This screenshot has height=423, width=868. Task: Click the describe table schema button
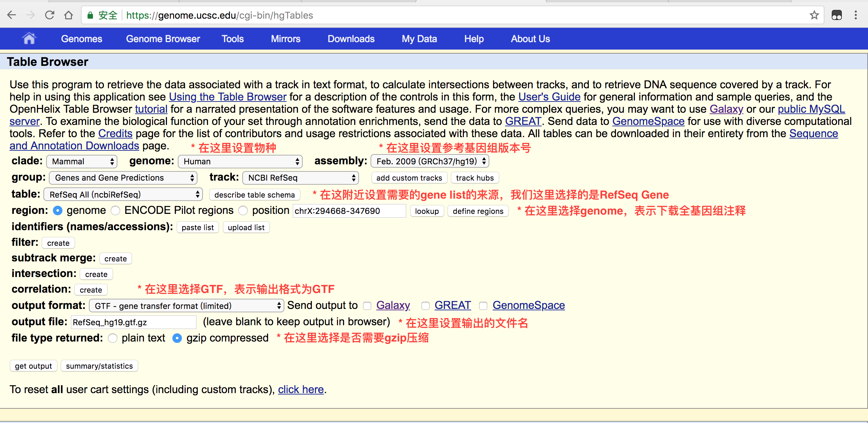coord(254,195)
